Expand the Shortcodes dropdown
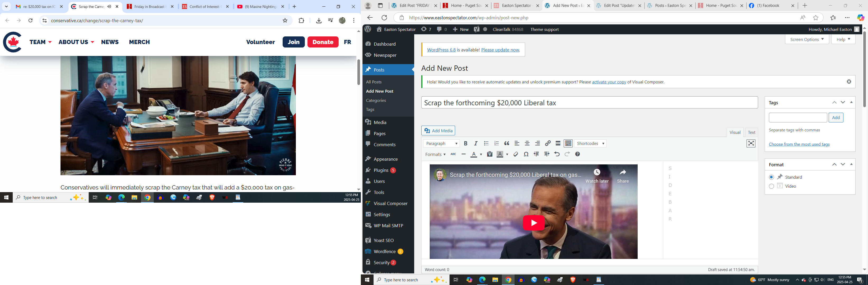This screenshot has height=285, width=868. coord(590,143)
